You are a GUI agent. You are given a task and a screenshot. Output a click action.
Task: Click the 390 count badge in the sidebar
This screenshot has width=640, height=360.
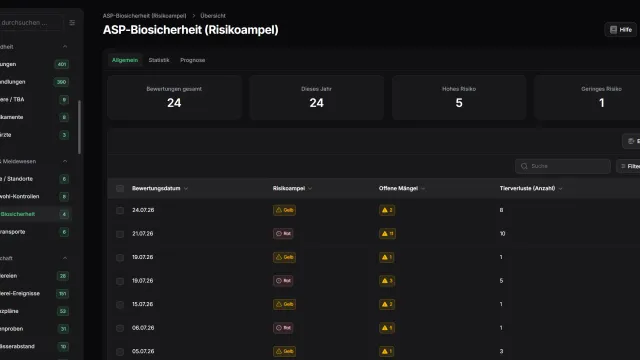point(62,82)
